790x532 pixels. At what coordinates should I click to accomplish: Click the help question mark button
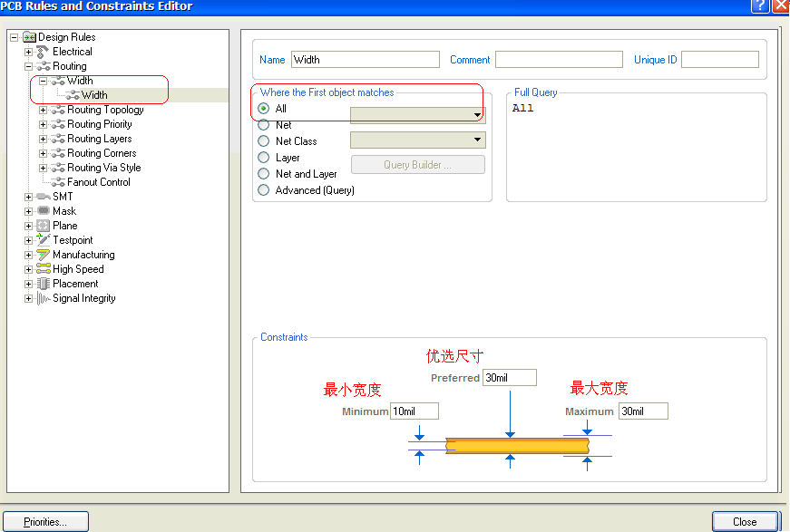760,6
